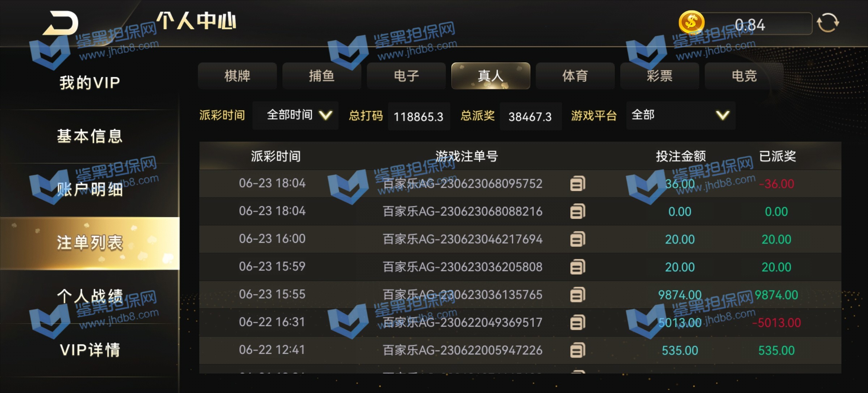
Task: Copy bet number 230622005947226
Action: point(578,350)
